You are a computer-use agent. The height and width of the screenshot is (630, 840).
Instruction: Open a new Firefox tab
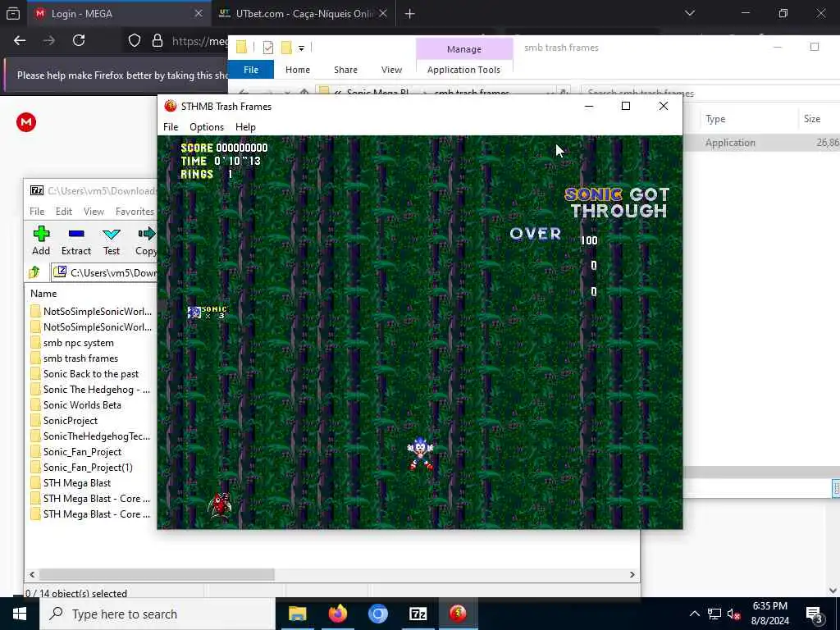pyautogui.click(x=410, y=14)
